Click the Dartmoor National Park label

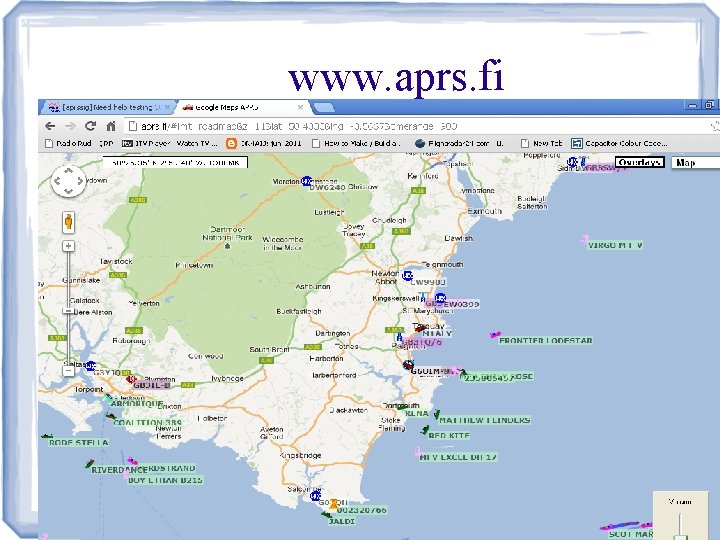pos(228,233)
